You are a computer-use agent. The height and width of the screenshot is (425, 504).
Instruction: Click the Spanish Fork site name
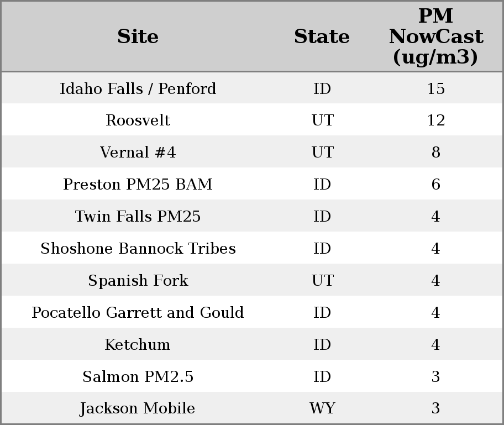pyautogui.click(x=138, y=281)
